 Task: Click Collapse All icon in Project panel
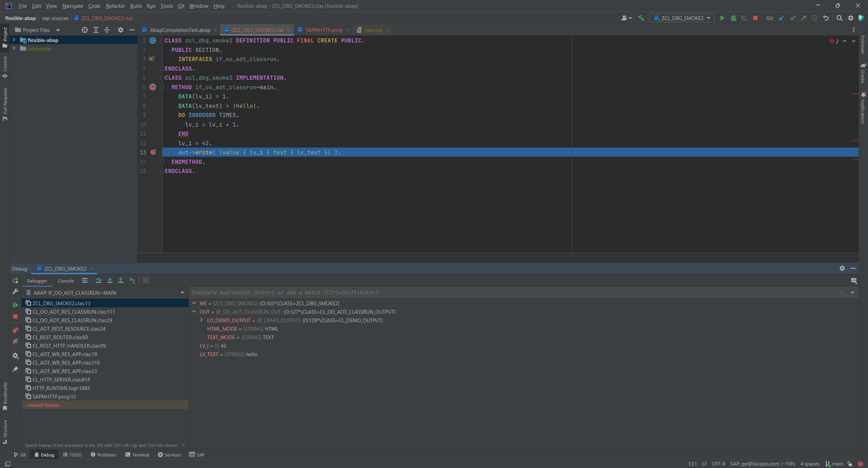[x=107, y=30]
